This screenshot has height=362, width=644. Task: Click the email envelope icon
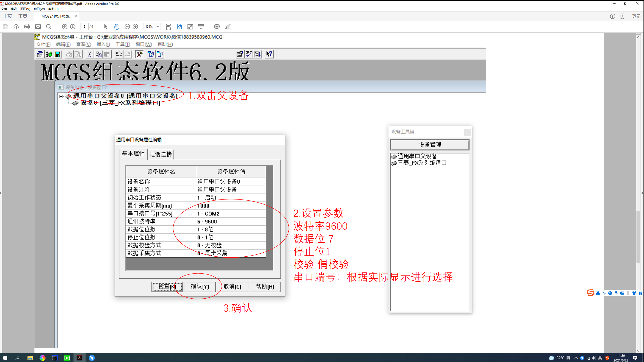point(38,27)
